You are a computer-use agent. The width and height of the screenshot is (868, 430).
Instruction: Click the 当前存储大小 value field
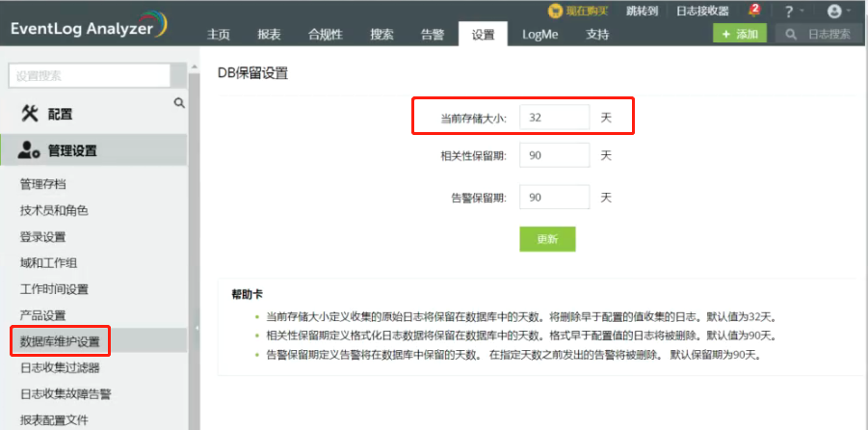[x=555, y=118]
